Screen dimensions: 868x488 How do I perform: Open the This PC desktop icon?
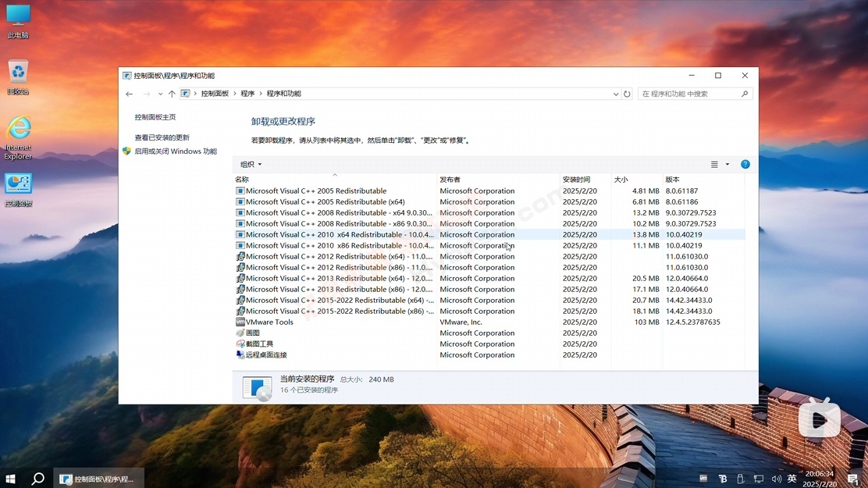[18, 20]
